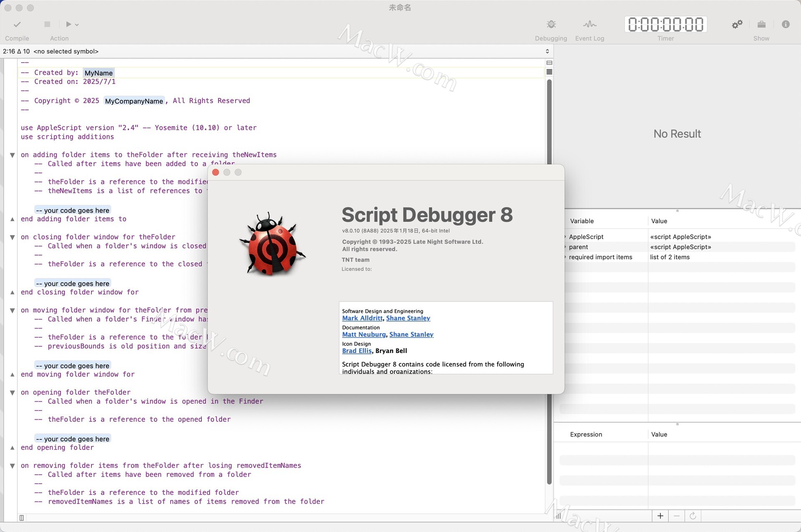Open Shane Stanley link under Documentation
Viewport: 801px width, 532px height.
411,334
